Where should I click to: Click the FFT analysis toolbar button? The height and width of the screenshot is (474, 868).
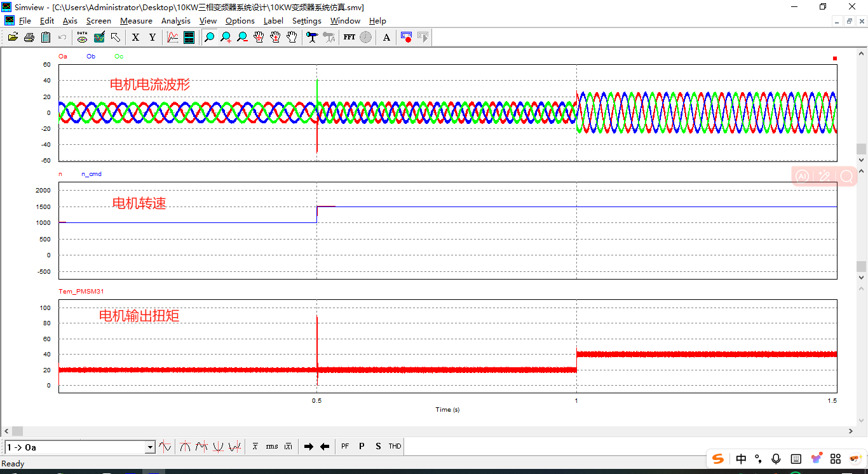[349, 37]
